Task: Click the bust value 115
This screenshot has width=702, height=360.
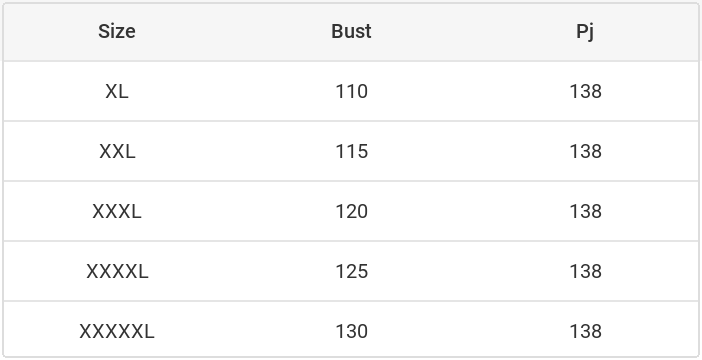Action: [351, 151]
